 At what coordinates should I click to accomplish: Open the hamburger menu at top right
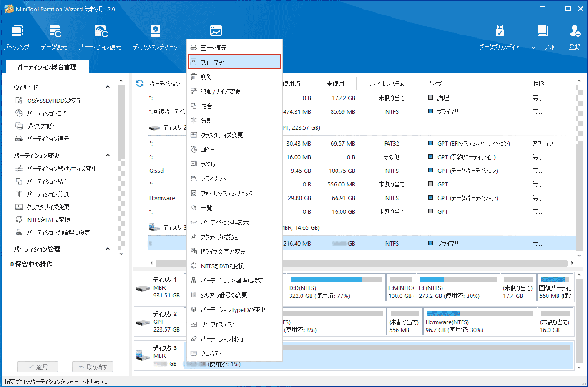543,9
